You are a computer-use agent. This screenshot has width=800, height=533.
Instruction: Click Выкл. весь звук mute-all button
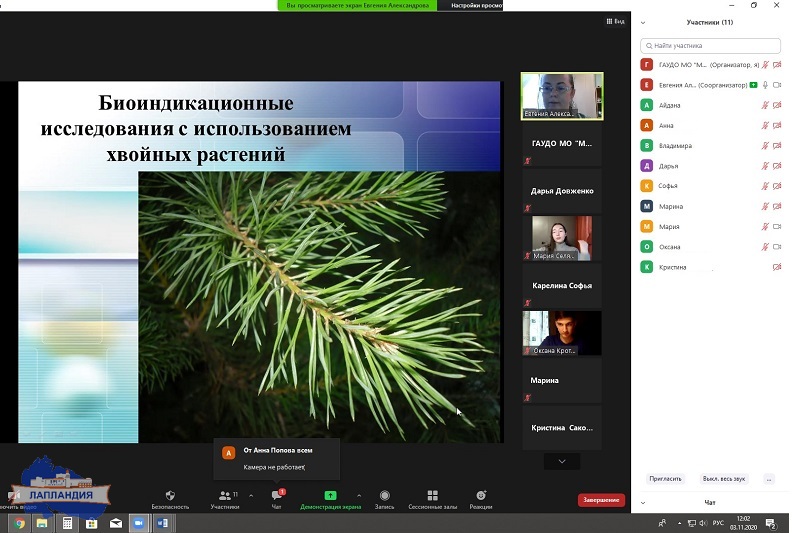click(x=723, y=479)
